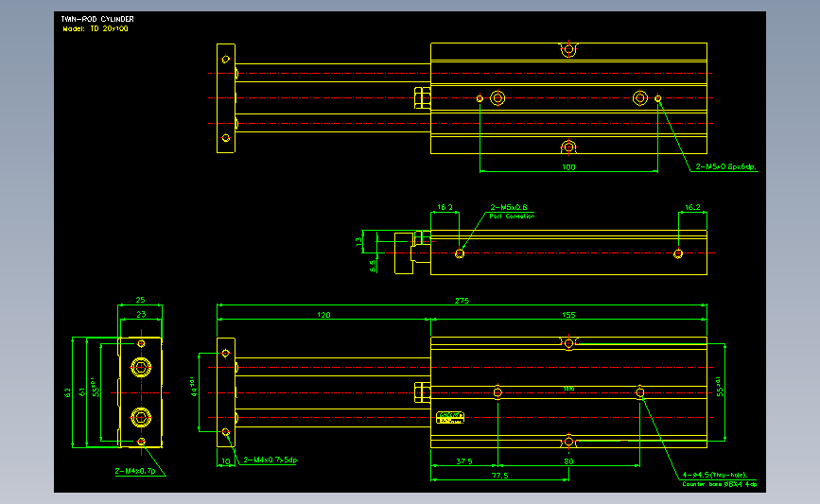820x504 pixels.
Task: Select the "2-M5x0.8" port callout text
Action: (508, 207)
